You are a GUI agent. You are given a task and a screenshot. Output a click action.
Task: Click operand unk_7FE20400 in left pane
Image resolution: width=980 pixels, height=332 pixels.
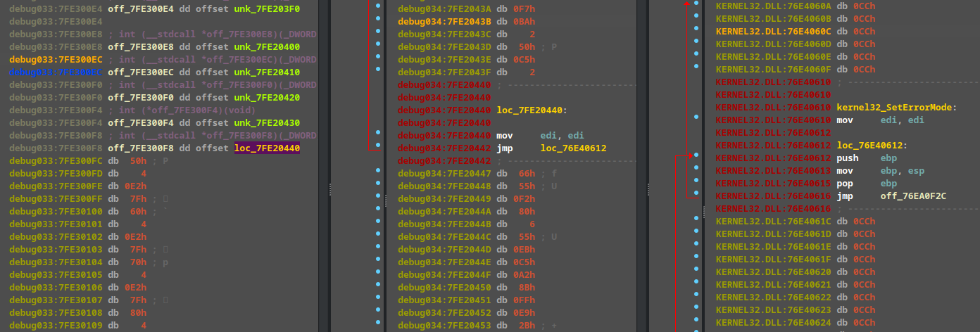click(x=267, y=47)
